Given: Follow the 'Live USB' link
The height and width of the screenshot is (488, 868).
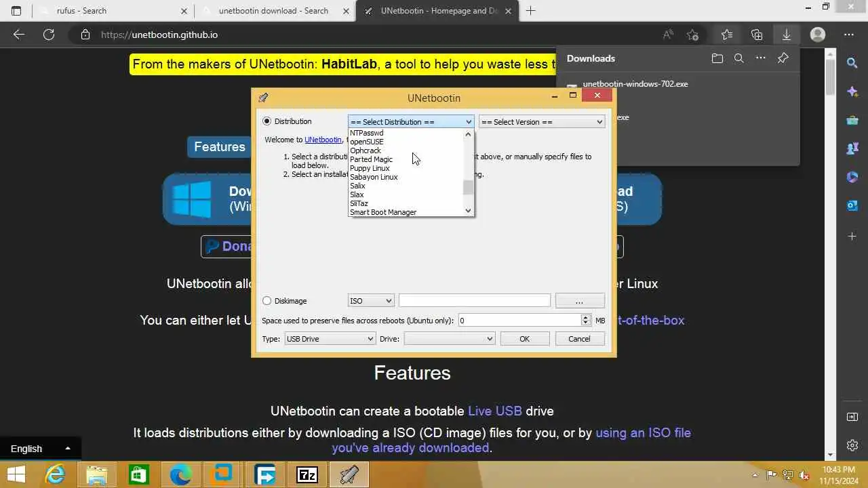Looking at the screenshot, I should pos(494,411).
